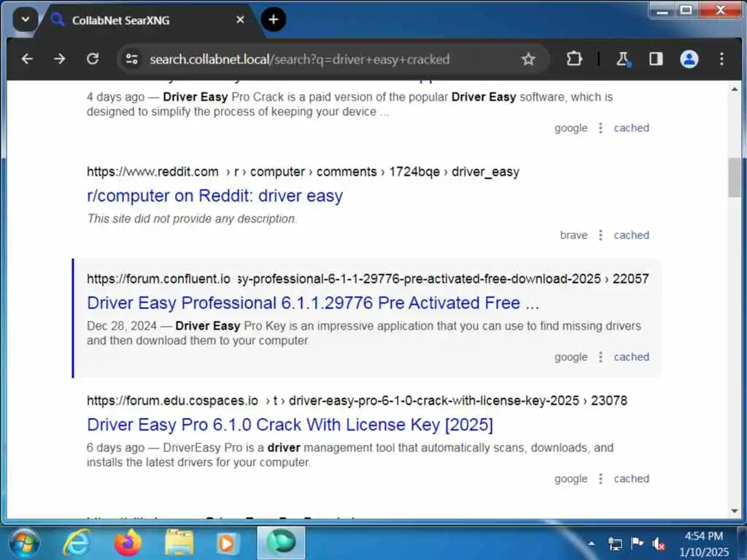The width and height of the screenshot is (747, 560).
Task: Open Chrome three-dot menu
Action: [721, 59]
